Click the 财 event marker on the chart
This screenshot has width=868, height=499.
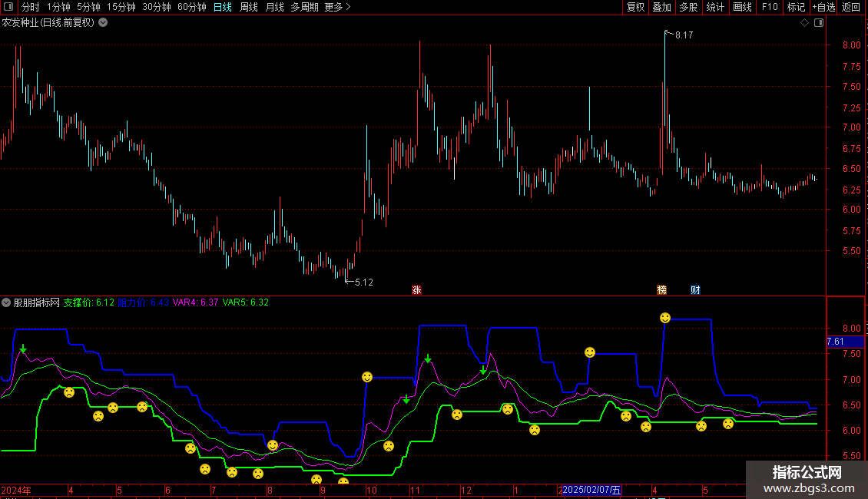click(695, 290)
